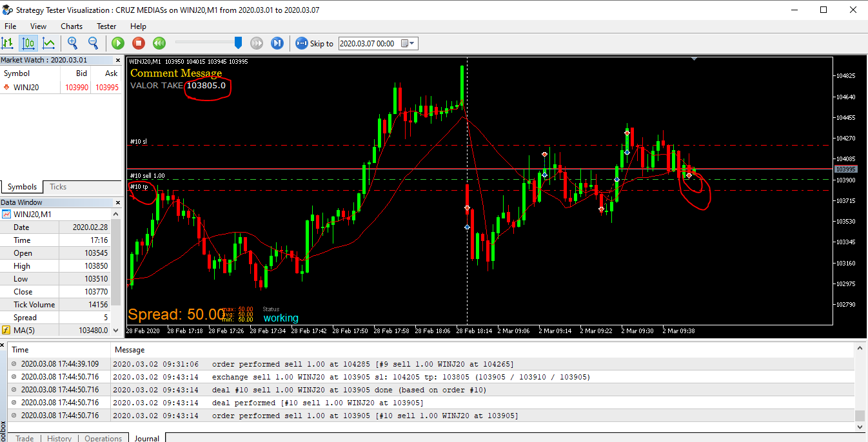Switch to the Trade tab

point(25,438)
